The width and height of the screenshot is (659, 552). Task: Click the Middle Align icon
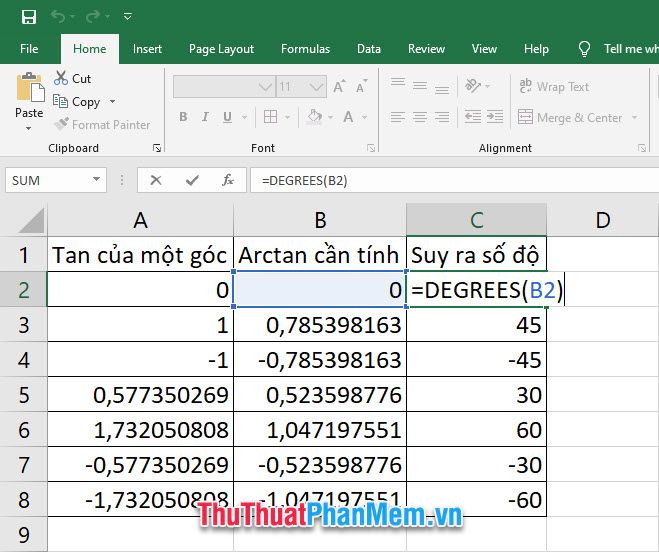419,86
